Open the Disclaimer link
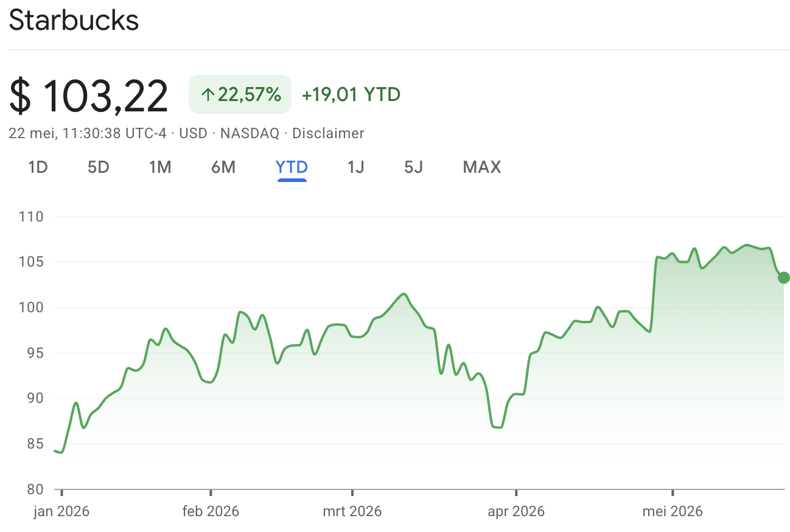The width and height of the screenshot is (790, 532). 328,133
